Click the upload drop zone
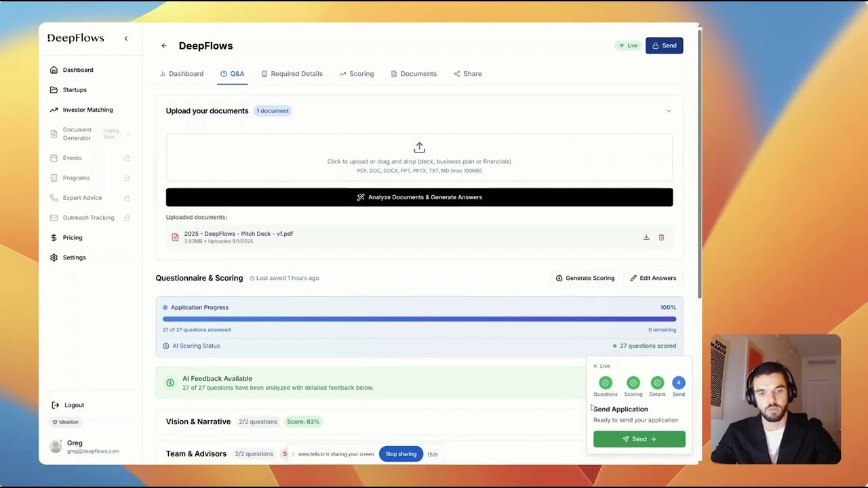The height and width of the screenshot is (488, 868). pyautogui.click(x=419, y=158)
